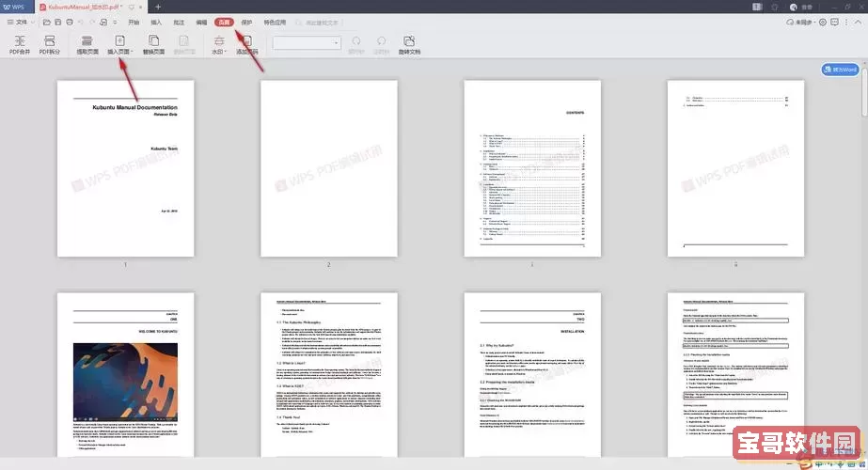Close the KubuntuManual PDF document tab
The width and height of the screenshot is (868, 470).
click(x=141, y=7)
